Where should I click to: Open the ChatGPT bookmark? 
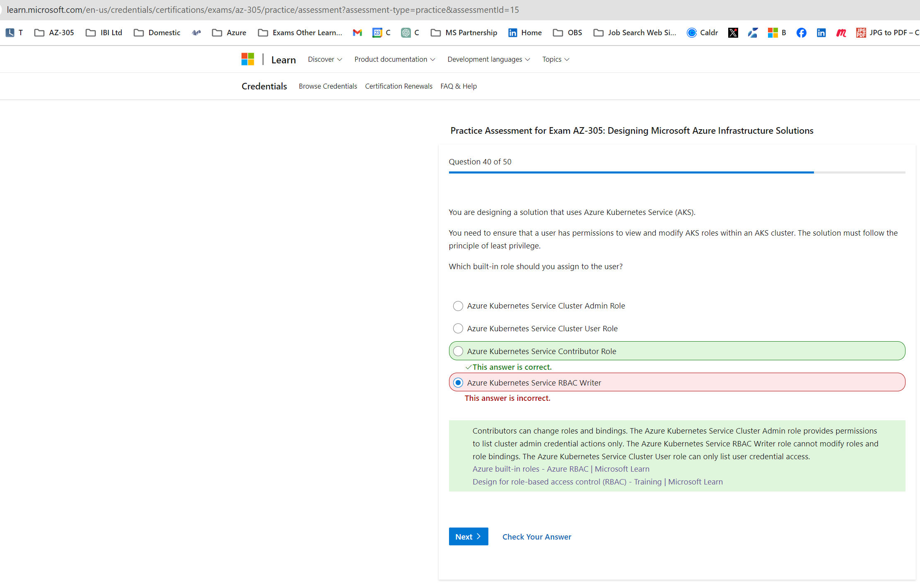[x=410, y=33]
